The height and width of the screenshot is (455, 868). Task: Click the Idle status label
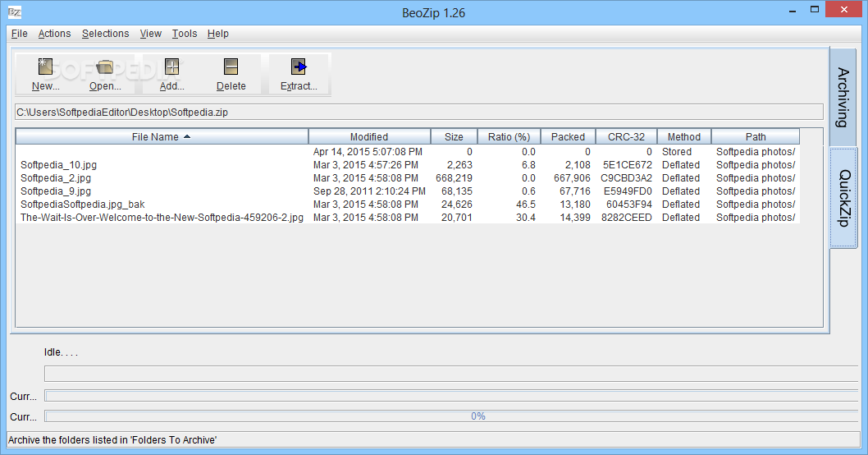(x=61, y=352)
